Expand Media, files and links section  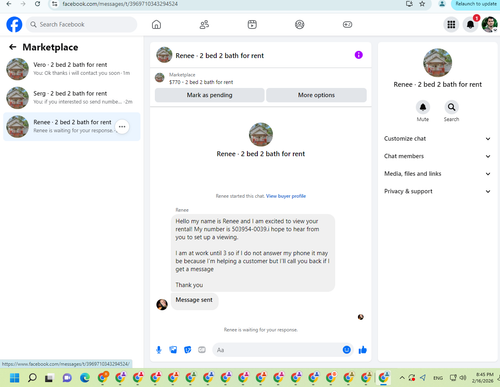437,174
